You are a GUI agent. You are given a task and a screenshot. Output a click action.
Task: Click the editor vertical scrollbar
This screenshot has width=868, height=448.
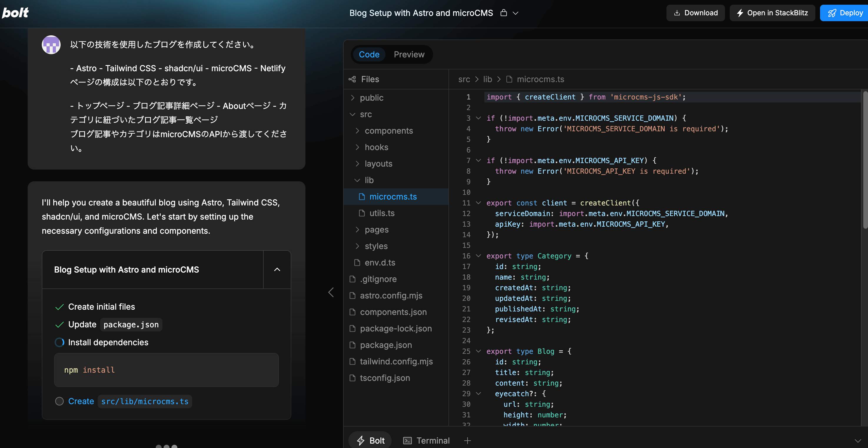[x=865, y=160]
